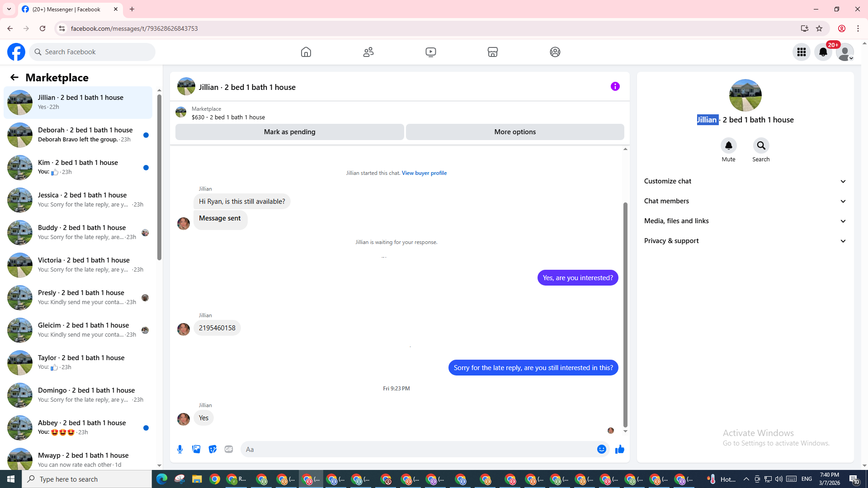Open the Friends tab icon
Screen dimensions: 868x488
(x=368, y=52)
